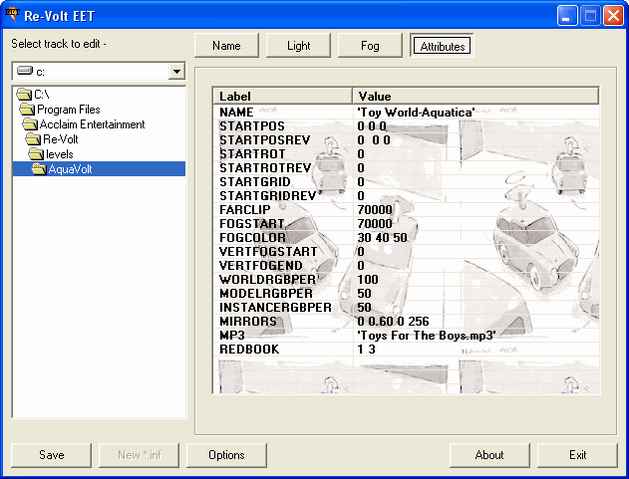629x479 pixels.
Task: Click the WORLDRGBPER label cell
Action: click(283, 279)
